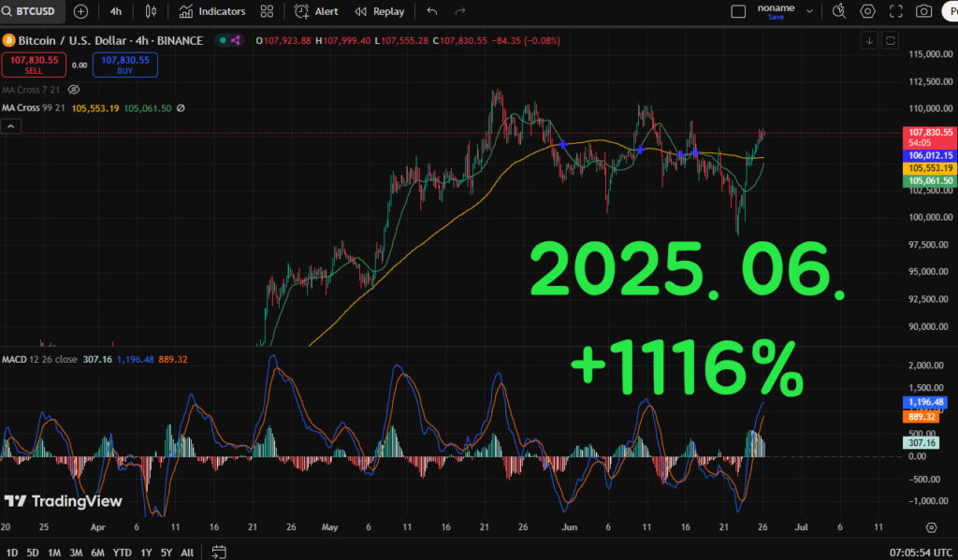
Task: Select chart layout square icon
Action: pos(738,11)
